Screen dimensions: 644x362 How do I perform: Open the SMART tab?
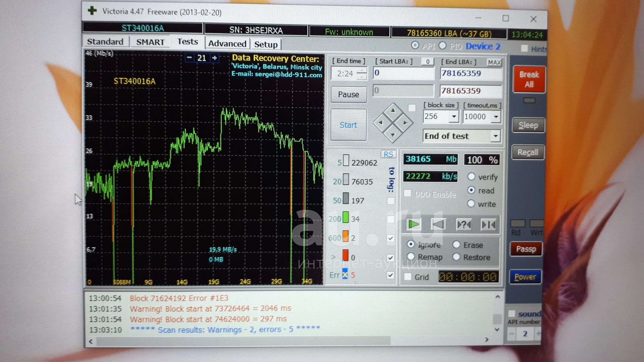tap(150, 42)
